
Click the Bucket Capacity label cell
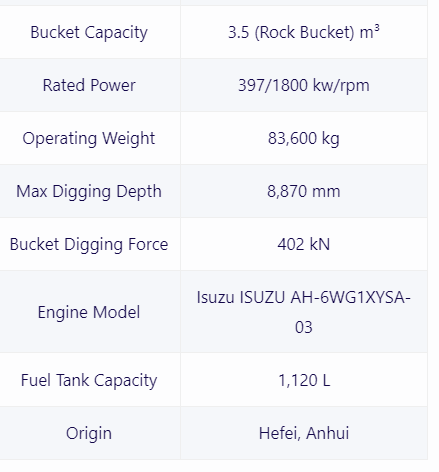pos(90,32)
